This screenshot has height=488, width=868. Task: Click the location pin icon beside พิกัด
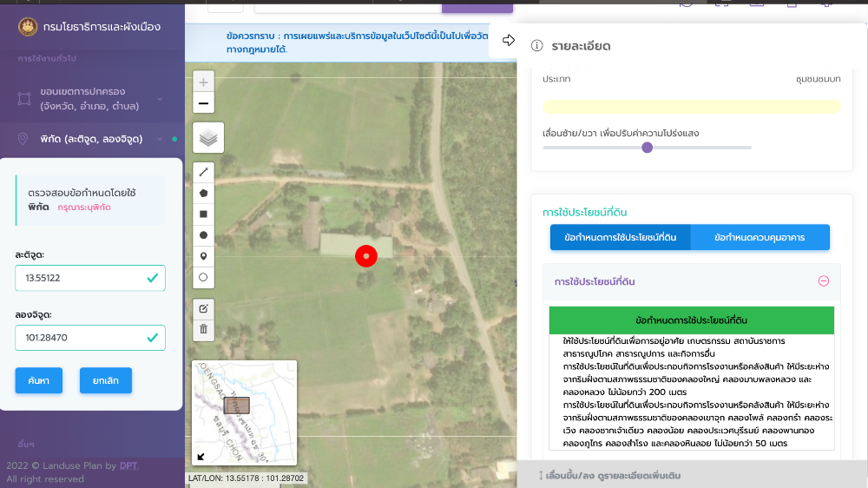(23, 139)
